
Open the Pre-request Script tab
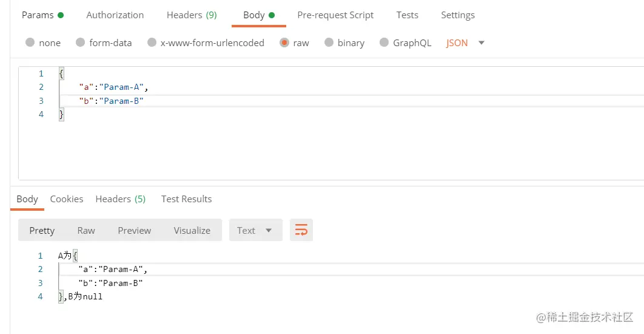tap(335, 15)
